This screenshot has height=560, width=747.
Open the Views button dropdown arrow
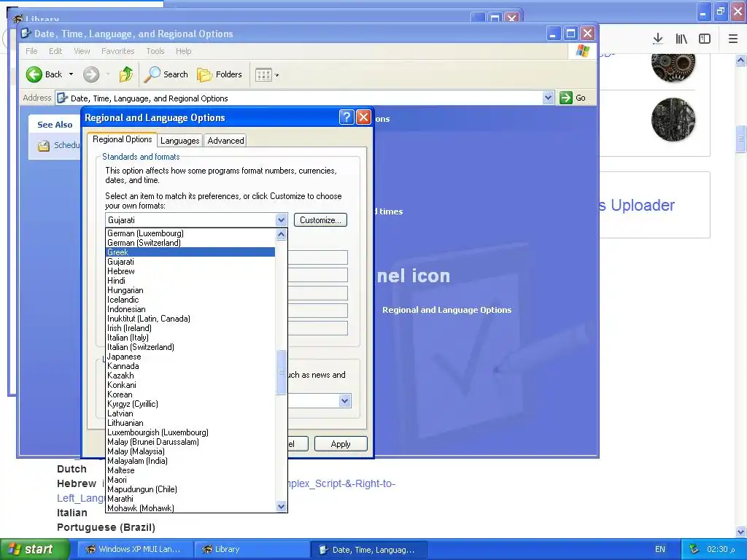point(276,75)
